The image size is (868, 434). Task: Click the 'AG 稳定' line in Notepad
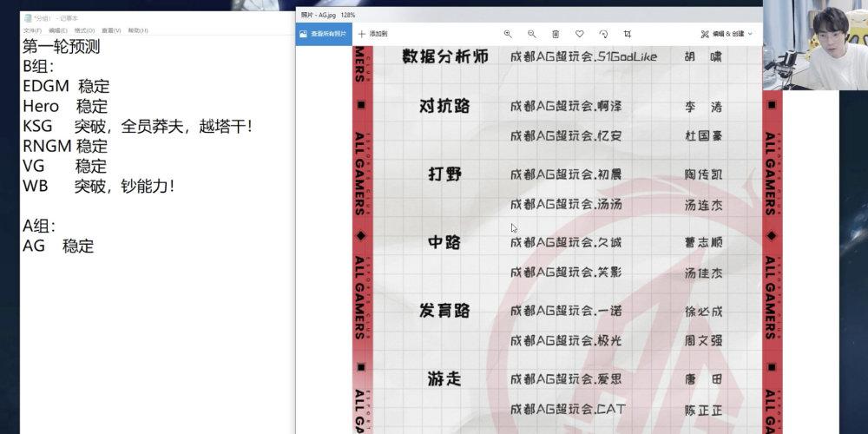coord(58,246)
